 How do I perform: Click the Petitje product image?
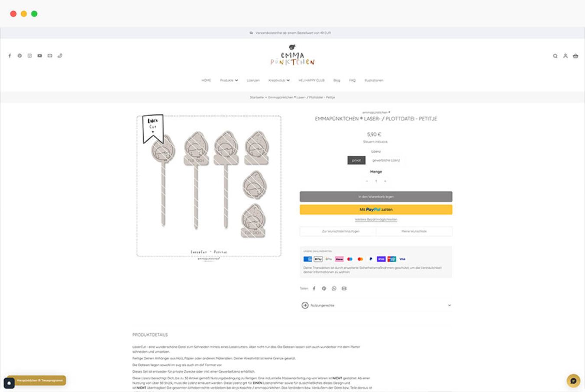[209, 186]
